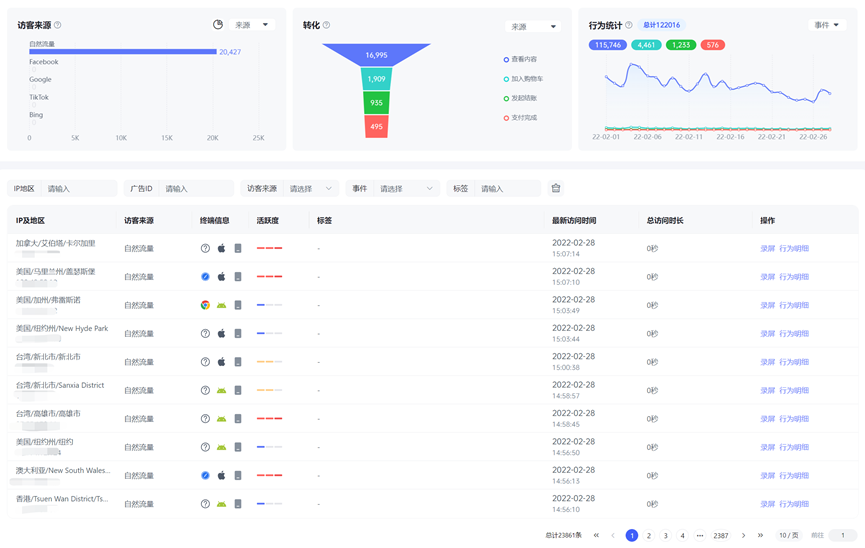Viewport: 865px width, 548px height.
Task: Click the 1,909 funnel segment
Action: pyautogui.click(x=376, y=79)
